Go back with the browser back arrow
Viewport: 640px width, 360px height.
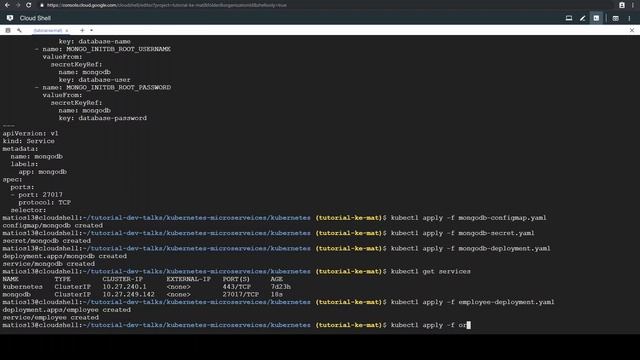point(7,5)
